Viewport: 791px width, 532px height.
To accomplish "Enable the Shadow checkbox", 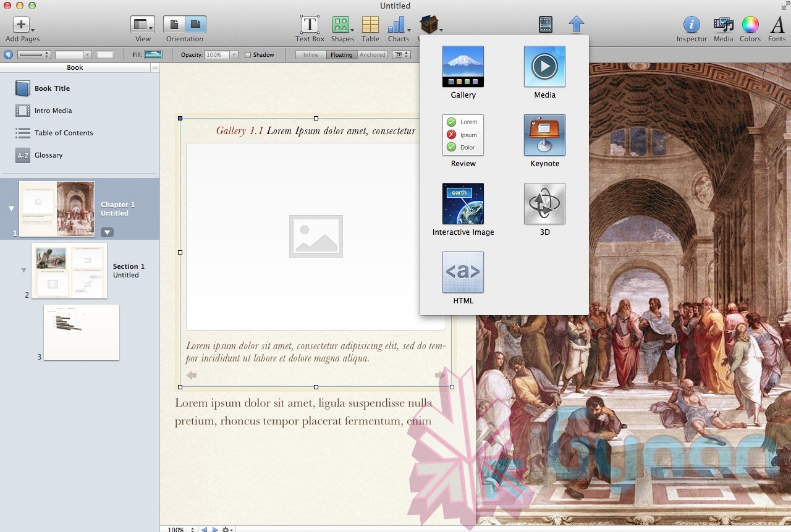I will [x=248, y=55].
